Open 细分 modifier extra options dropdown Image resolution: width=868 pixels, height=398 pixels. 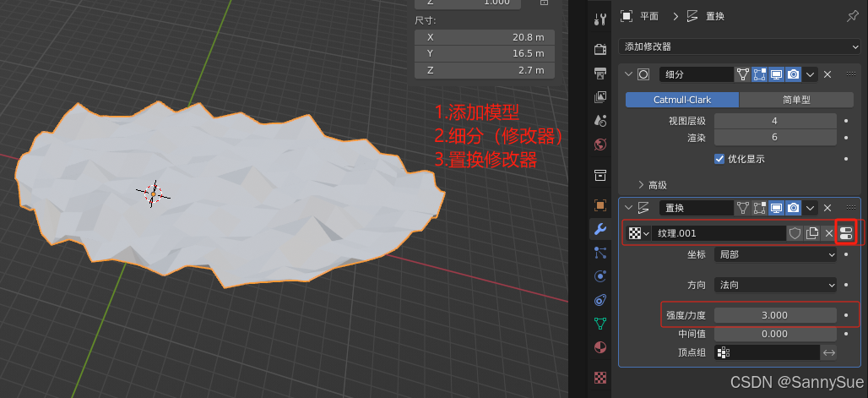pos(811,74)
